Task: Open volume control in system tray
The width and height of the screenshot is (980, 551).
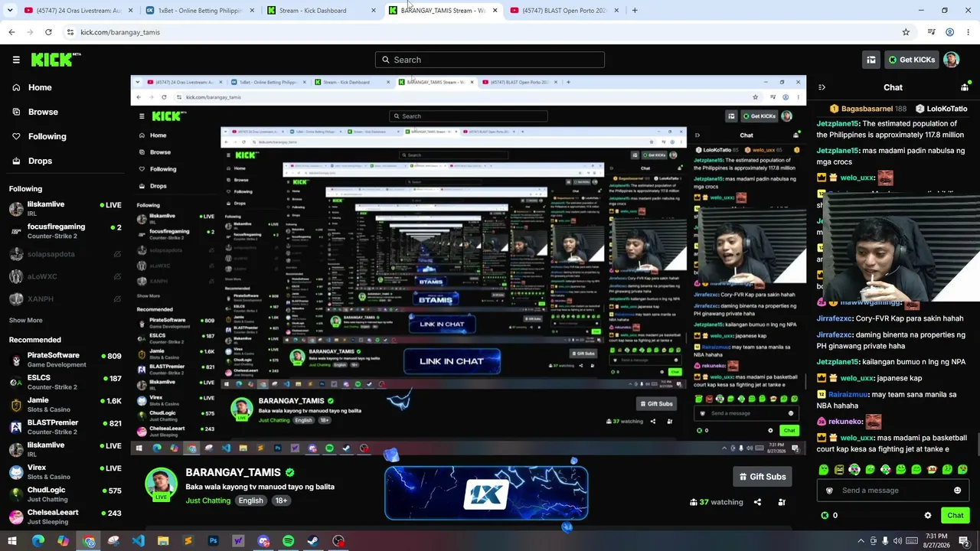Action: pyautogui.click(x=897, y=541)
